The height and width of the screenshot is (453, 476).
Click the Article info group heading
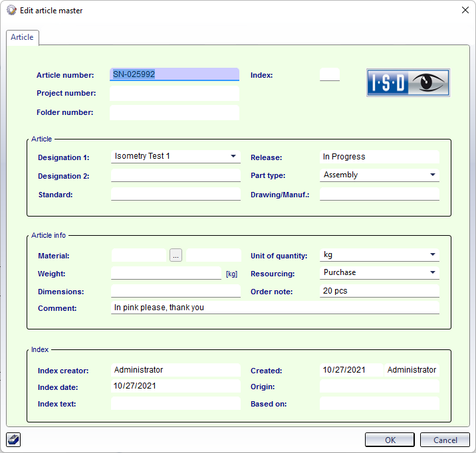click(49, 235)
